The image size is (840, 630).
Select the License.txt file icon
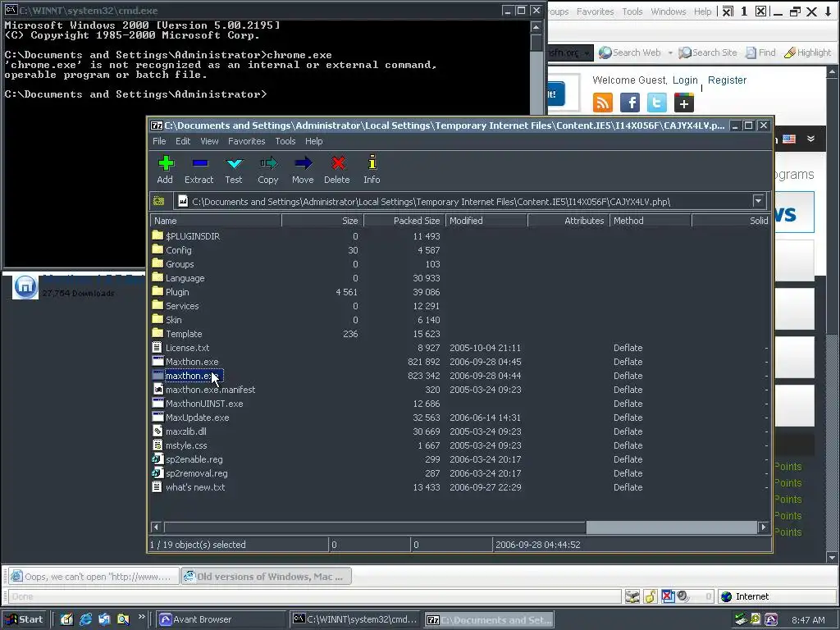point(157,347)
